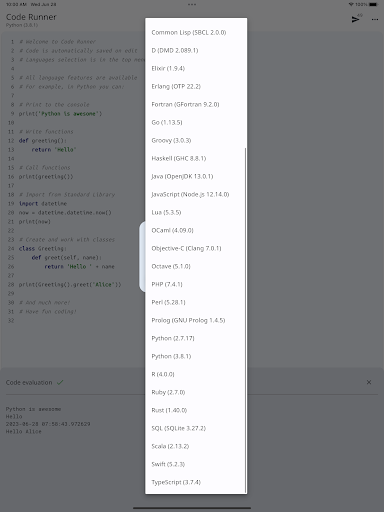Choose Elixir (1.9.4)
384x512 pixels.
pos(196,68)
